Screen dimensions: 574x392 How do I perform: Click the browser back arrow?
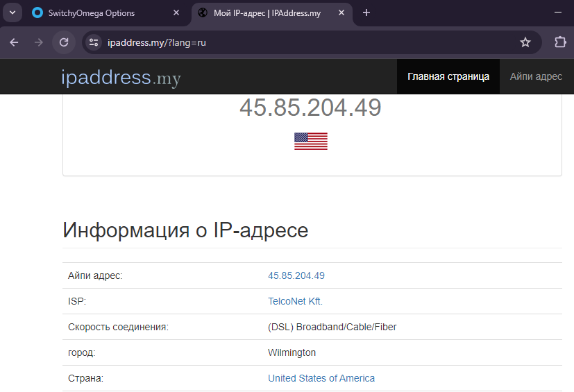point(14,42)
